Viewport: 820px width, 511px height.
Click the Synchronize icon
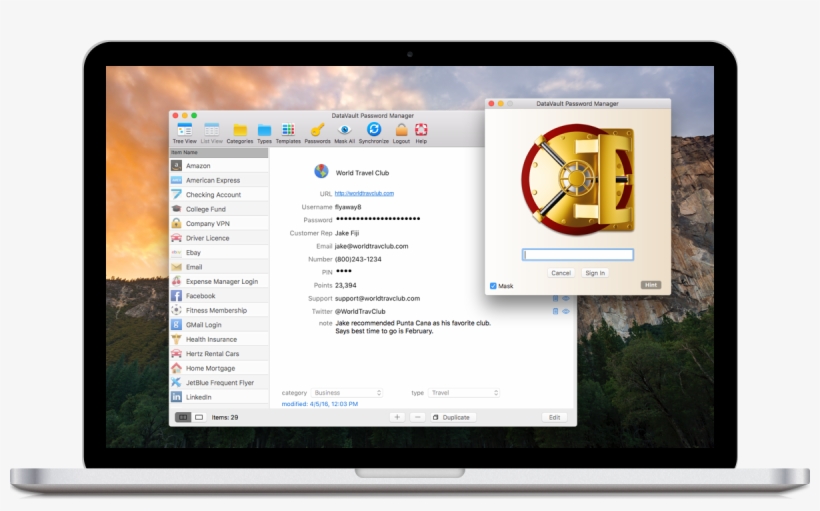click(x=373, y=129)
